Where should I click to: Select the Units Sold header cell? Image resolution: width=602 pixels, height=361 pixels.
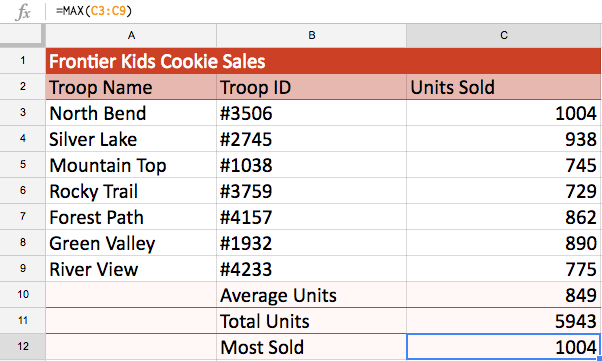coord(504,87)
